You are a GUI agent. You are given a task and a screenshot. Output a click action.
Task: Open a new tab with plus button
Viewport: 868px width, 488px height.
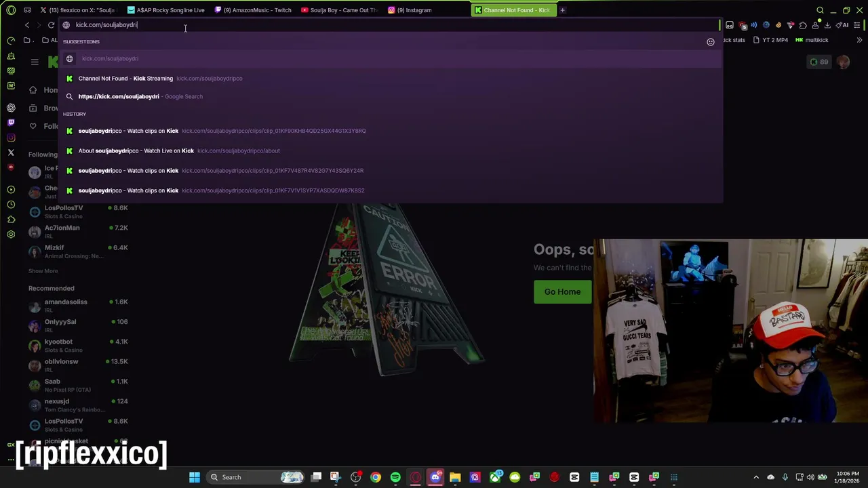click(562, 10)
